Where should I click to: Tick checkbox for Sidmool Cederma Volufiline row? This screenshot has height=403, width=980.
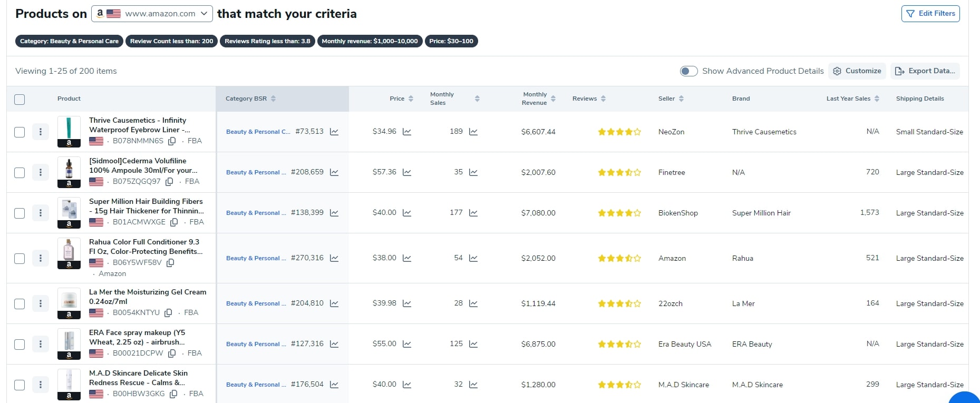[20, 172]
